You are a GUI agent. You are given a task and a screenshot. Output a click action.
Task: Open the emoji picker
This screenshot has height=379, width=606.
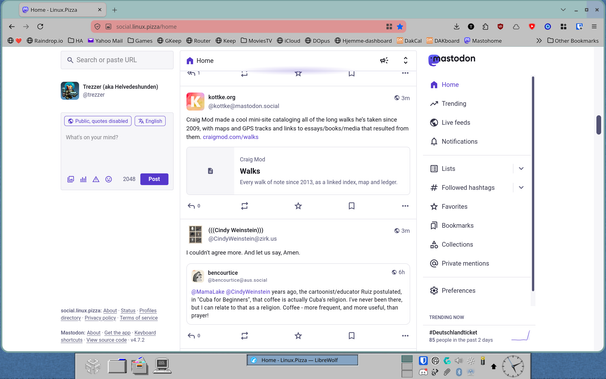click(109, 179)
